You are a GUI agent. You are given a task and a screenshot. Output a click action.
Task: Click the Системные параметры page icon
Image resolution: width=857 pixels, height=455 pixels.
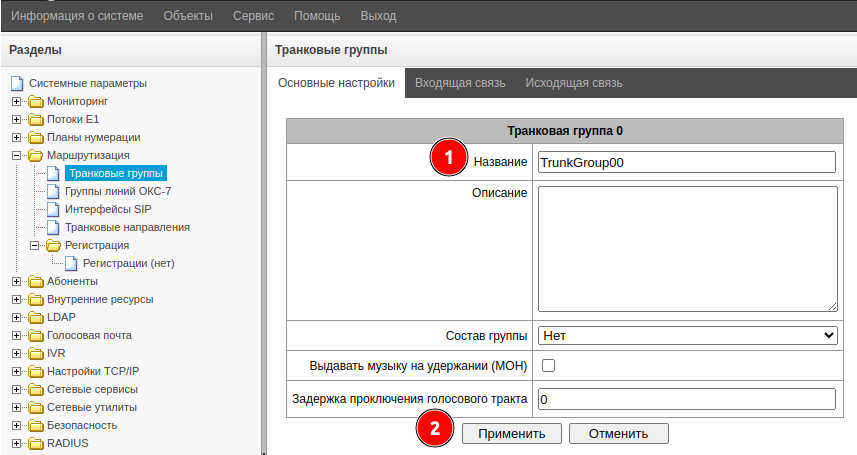coord(16,83)
